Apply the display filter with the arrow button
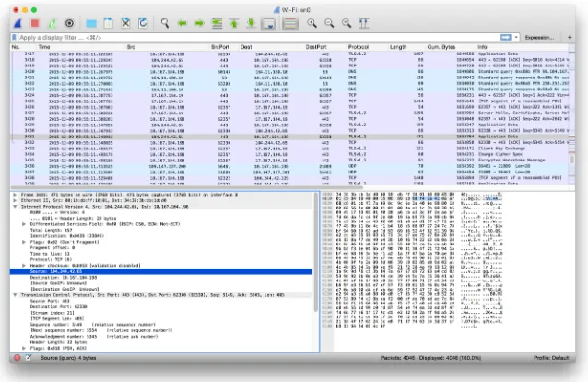The width and height of the screenshot is (588, 382). [505, 37]
